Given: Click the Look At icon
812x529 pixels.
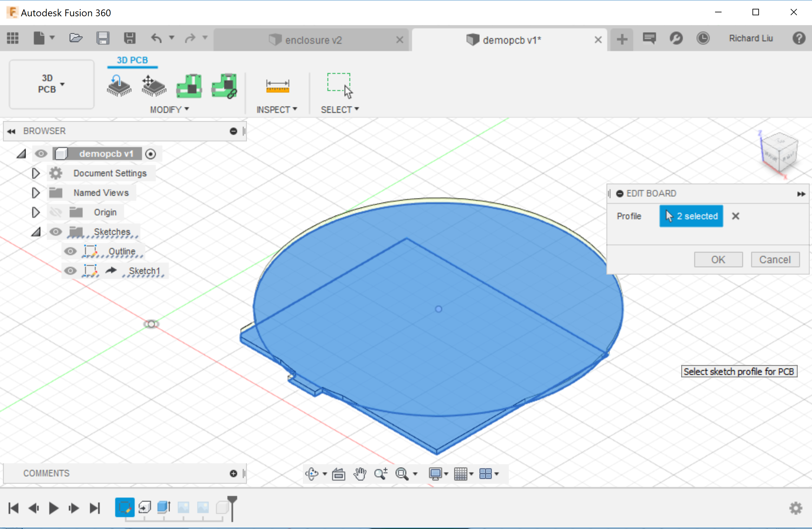Looking at the screenshot, I should tap(338, 474).
